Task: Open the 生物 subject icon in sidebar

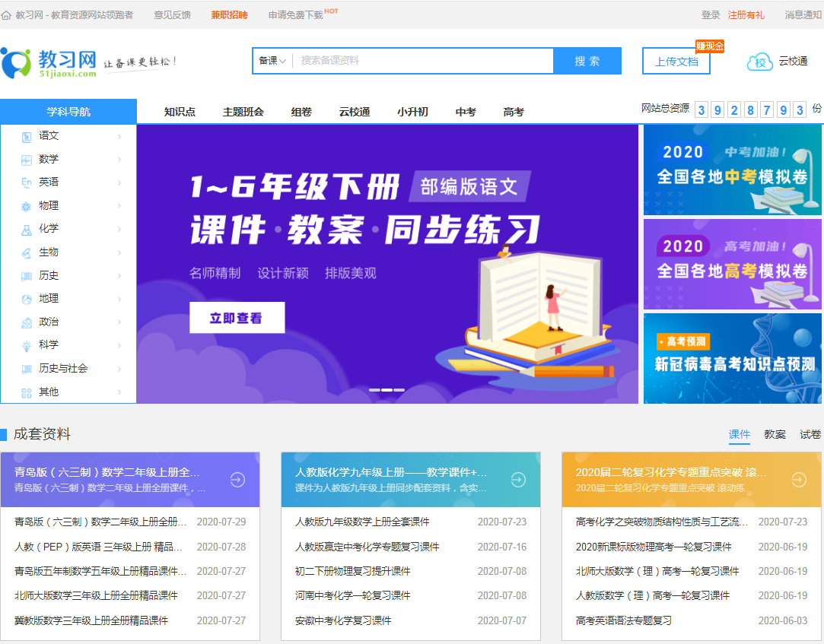Action: pyautogui.click(x=27, y=253)
